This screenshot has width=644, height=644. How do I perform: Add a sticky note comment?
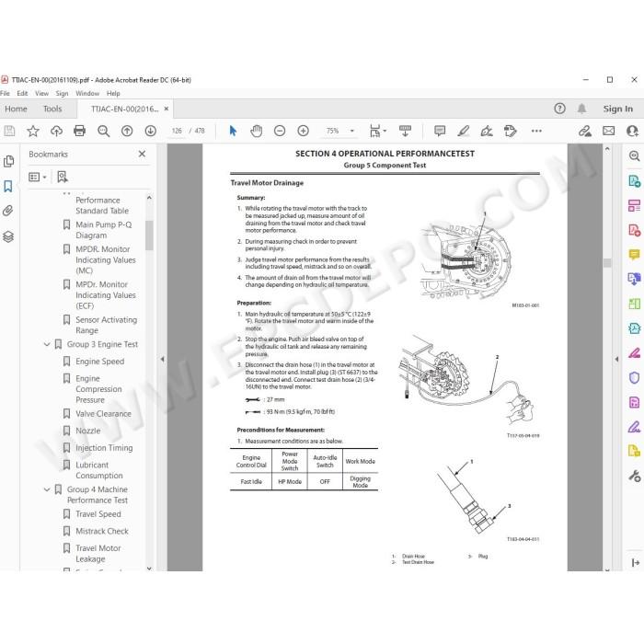pos(440,131)
